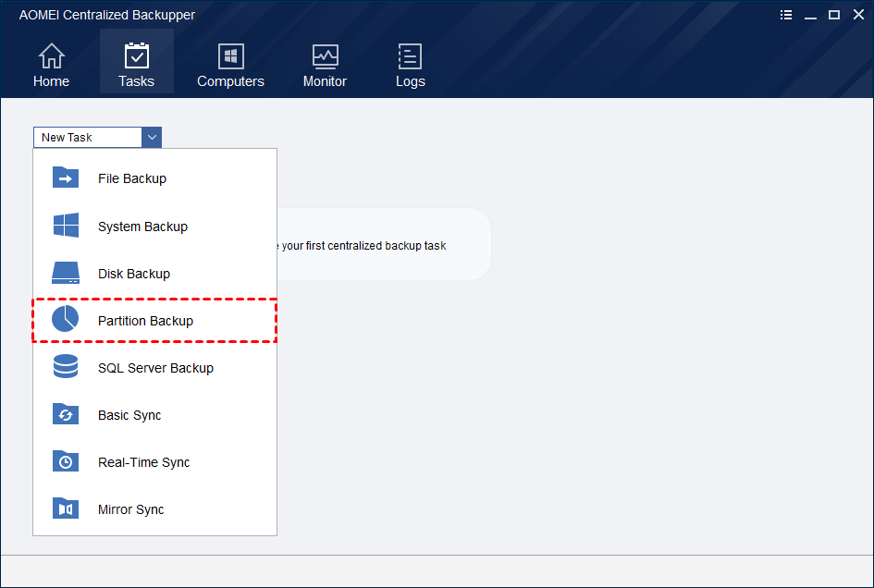The image size is (874, 588).
Task: Click the File Backup folder-arrow icon
Action: point(66,178)
